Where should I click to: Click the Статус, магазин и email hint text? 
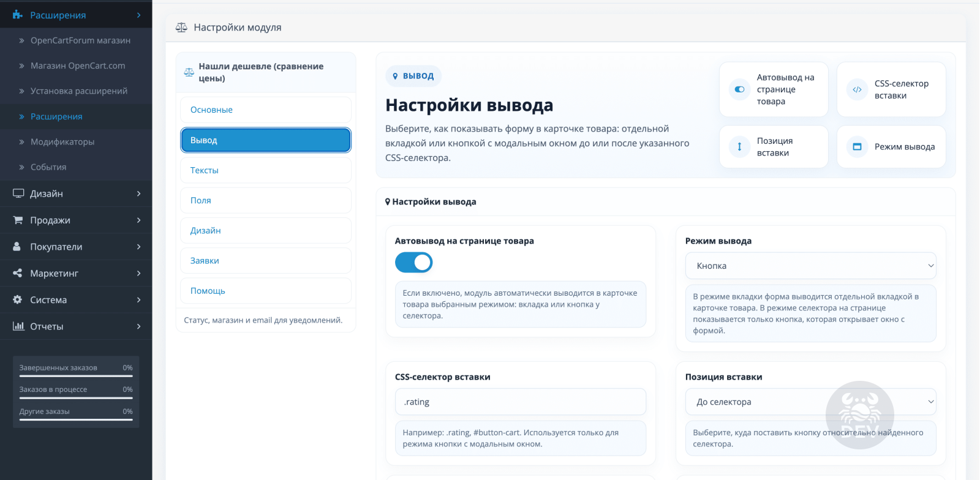point(263,320)
